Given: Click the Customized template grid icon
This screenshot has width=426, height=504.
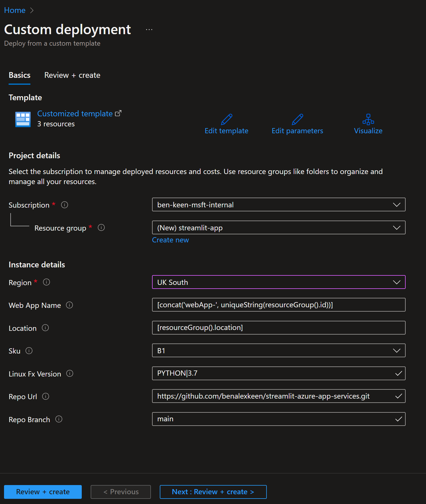Looking at the screenshot, I should coord(23,119).
